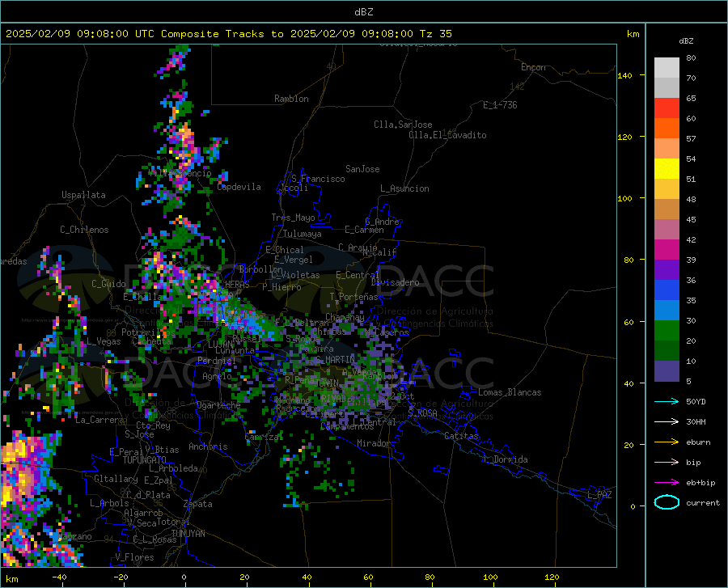Click the dBZ title at top center
728x588 pixels.
[363, 12]
